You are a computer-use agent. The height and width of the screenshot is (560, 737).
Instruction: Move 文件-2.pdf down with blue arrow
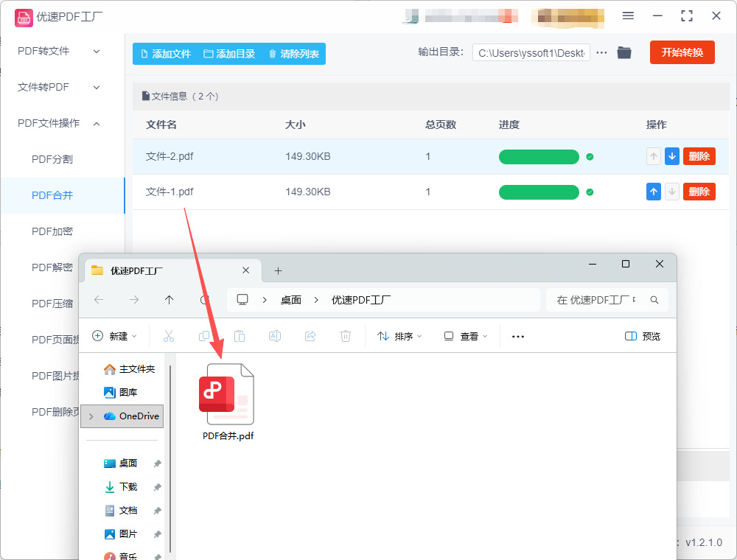click(672, 156)
